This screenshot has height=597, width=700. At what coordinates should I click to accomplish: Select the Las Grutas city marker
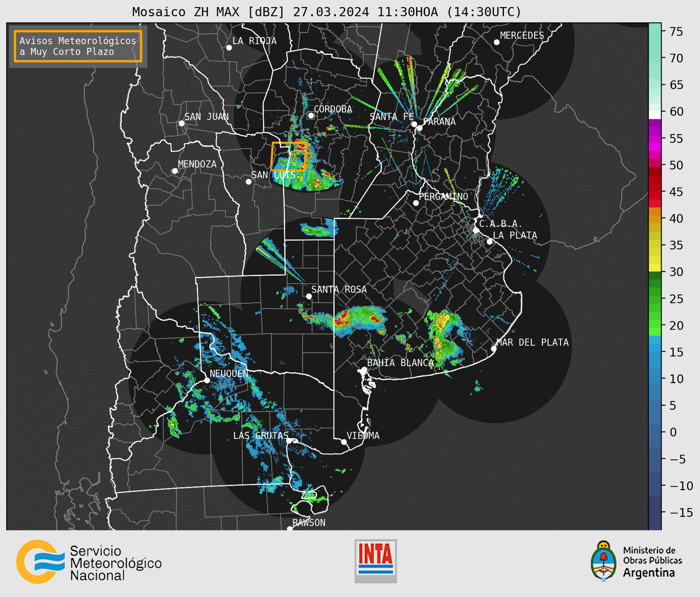click(x=289, y=441)
